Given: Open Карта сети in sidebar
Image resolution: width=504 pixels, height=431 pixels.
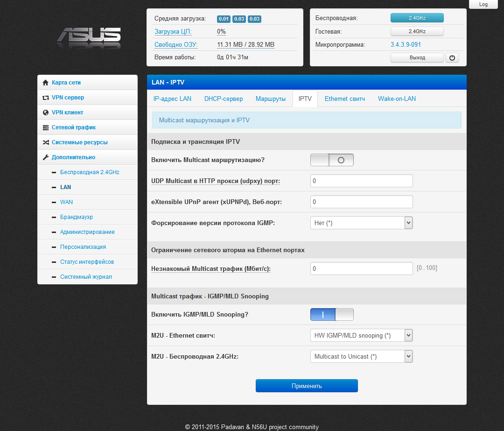Looking at the screenshot, I should pyautogui.click(x=87, y=83).
